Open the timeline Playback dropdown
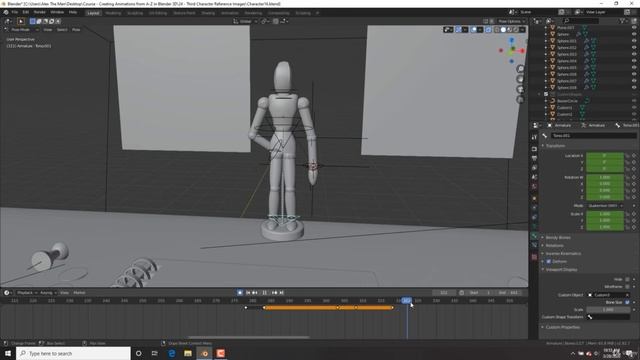Viewport: 640px width, 360px height. [x=27, y=293]
